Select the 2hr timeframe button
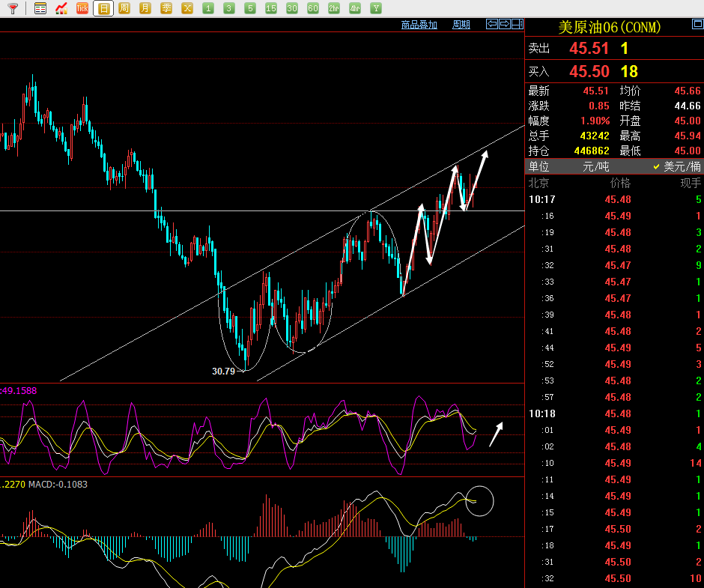The width and height of the screenshot is (704, 588). (x=334, y=8)
